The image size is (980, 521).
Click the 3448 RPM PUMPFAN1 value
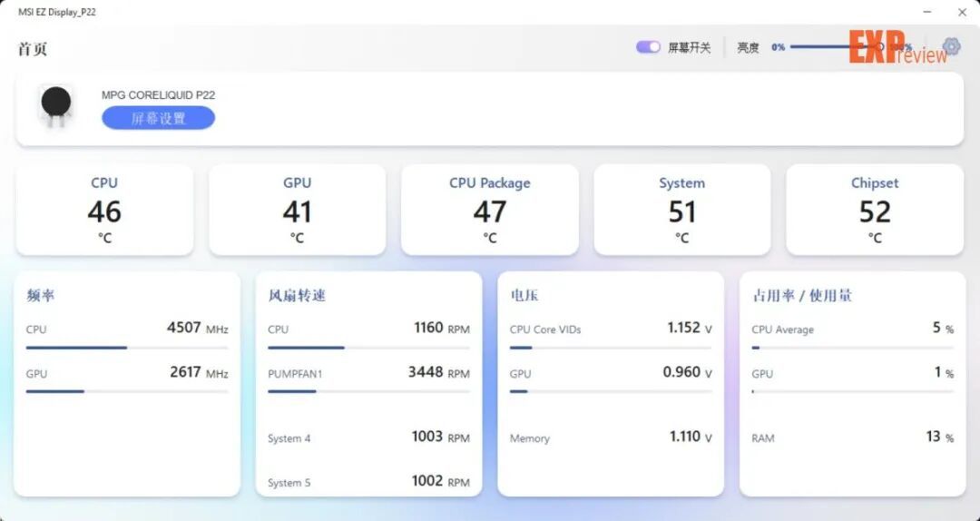pyautogui.click(x=439, y=372)
